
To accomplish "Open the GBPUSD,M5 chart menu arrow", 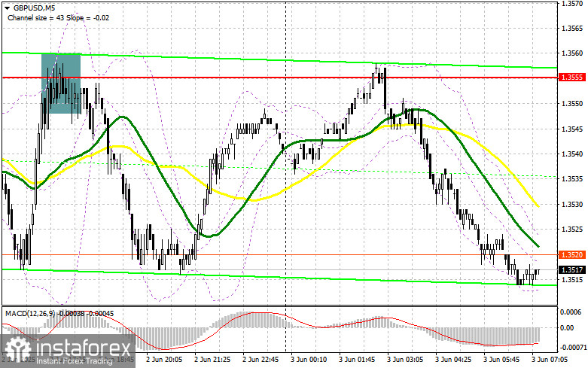I will [7, 8].
